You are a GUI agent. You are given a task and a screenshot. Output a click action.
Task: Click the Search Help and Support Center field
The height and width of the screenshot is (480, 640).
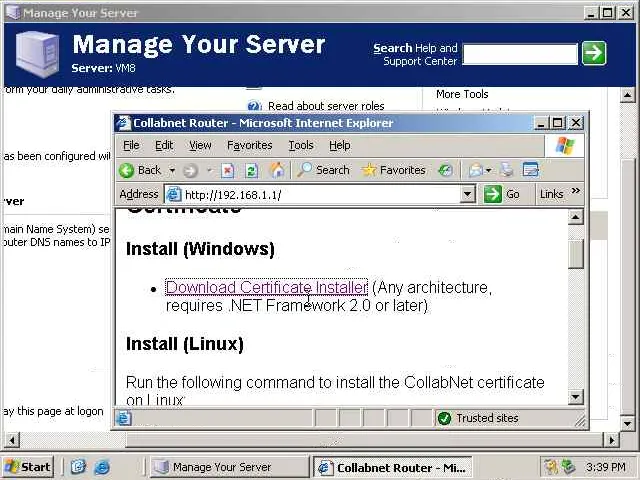[520, 54]
